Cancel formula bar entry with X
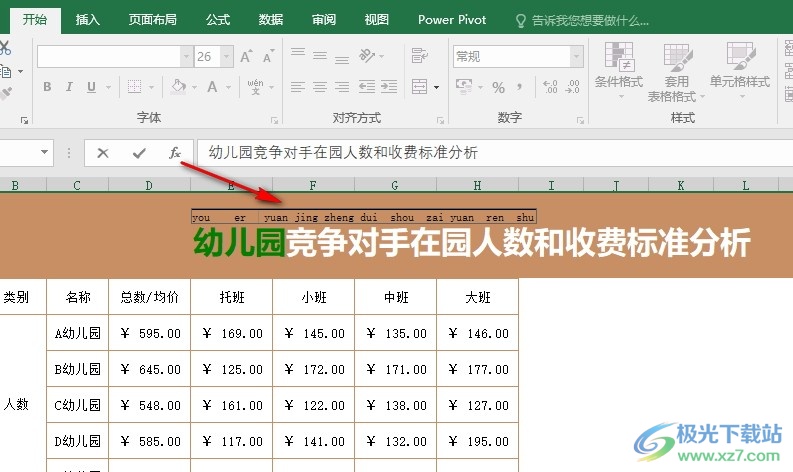Viewport: 793px width, 472px height. click(103, 153)
